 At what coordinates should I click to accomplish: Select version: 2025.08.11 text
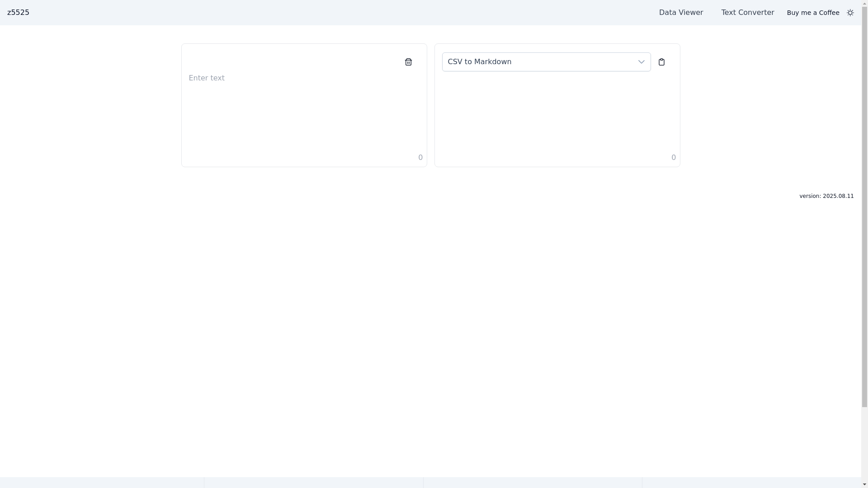826,196
